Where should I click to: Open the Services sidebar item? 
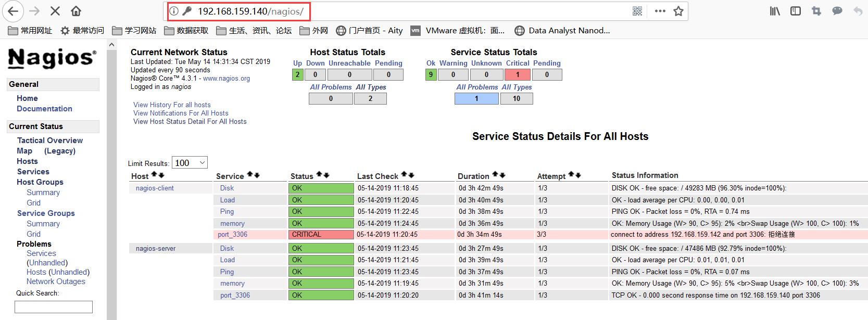(x=33, y=172)
